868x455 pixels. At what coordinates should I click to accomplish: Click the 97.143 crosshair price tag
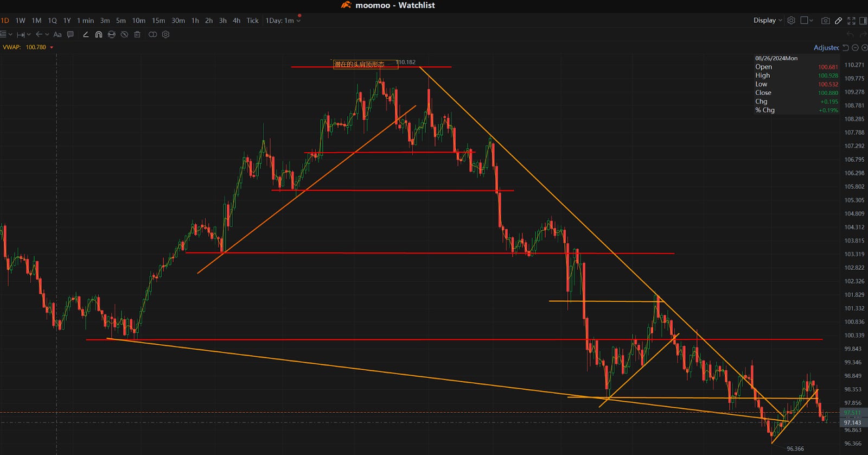pos(853,422)
